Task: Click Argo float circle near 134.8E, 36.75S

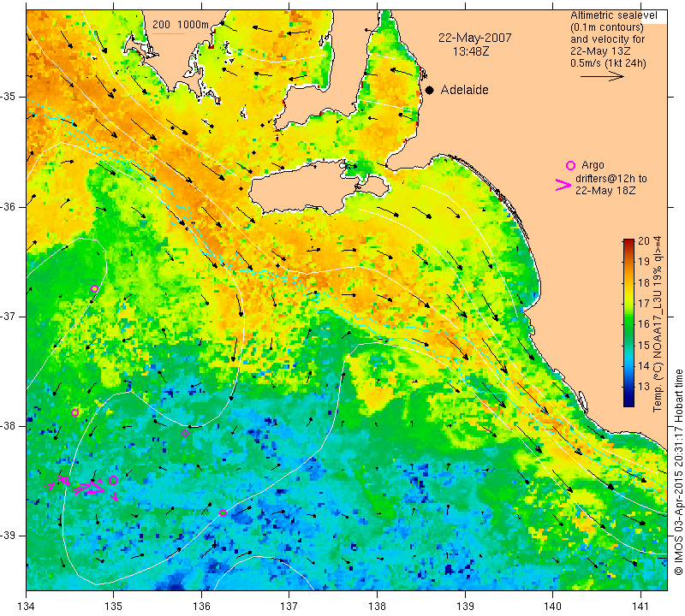Action: point(94,288)
